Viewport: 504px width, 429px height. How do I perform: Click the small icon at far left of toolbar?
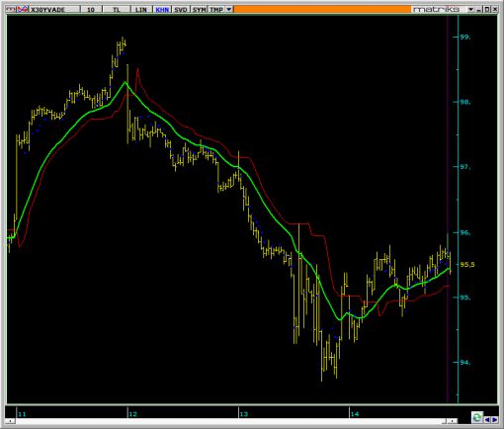coord(11,9)
